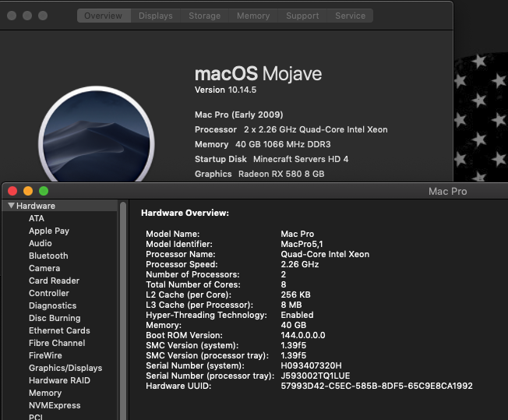The image size is (508, 420).
Task: Click the Radeon RX 580 8 GB graphics text
Action: [x=281, y=174]
